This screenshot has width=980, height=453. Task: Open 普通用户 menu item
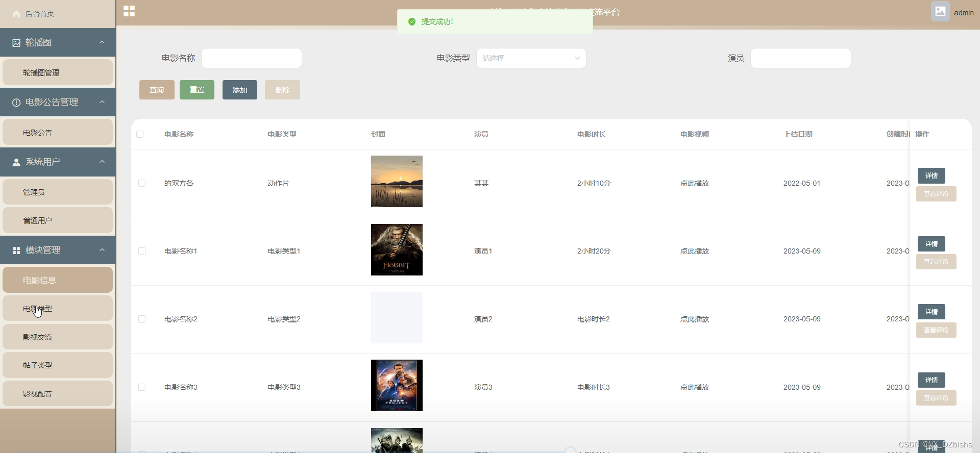pos(58,220)
